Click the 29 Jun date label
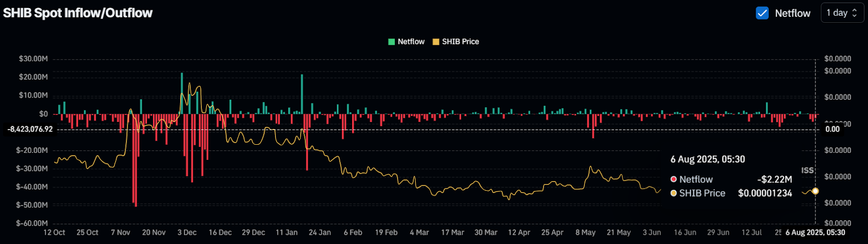 click(718, 232)
